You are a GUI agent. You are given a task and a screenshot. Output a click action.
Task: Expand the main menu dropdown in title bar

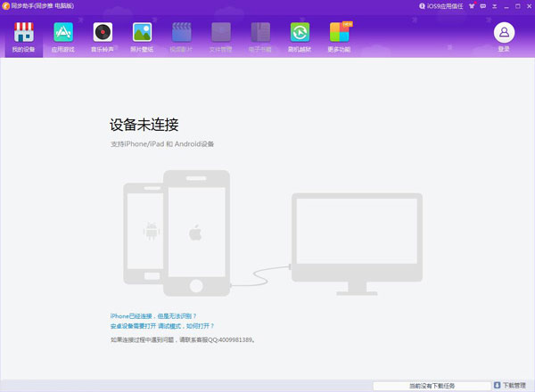point(494,6)
